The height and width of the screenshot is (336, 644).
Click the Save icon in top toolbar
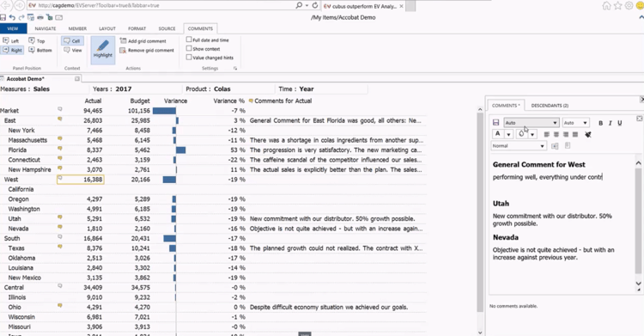[3, 18]
